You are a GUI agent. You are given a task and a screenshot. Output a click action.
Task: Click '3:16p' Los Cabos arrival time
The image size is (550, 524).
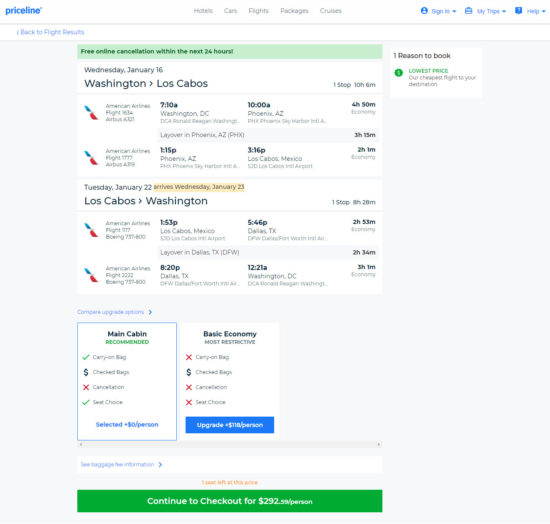coord(256,150)
